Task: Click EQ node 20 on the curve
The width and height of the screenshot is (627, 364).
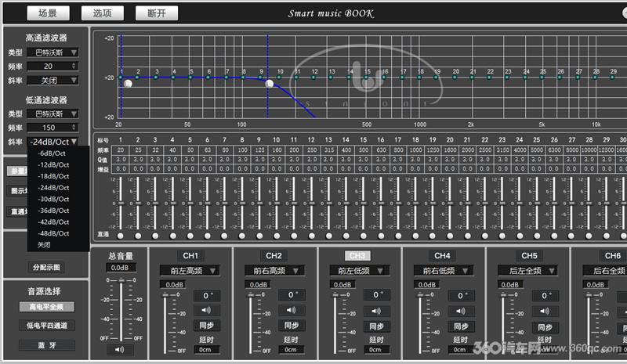Action: [x=455, y=77]
